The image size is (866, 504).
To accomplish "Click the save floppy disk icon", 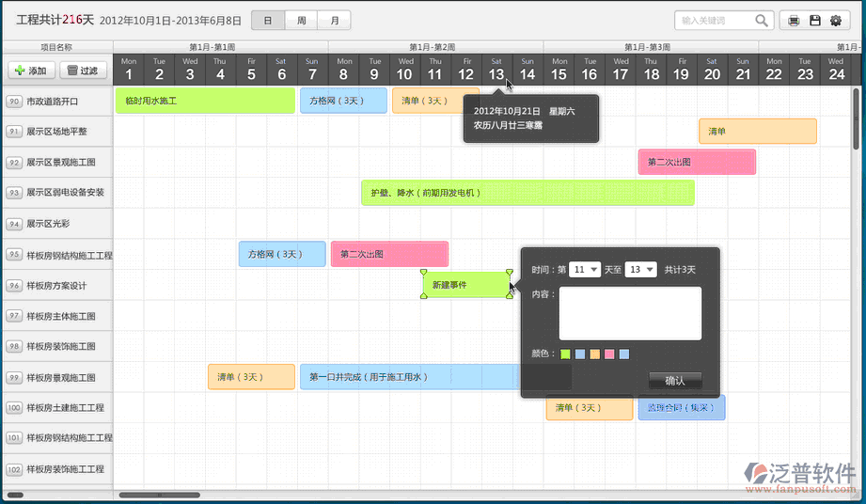I will (x=815, y=21).
